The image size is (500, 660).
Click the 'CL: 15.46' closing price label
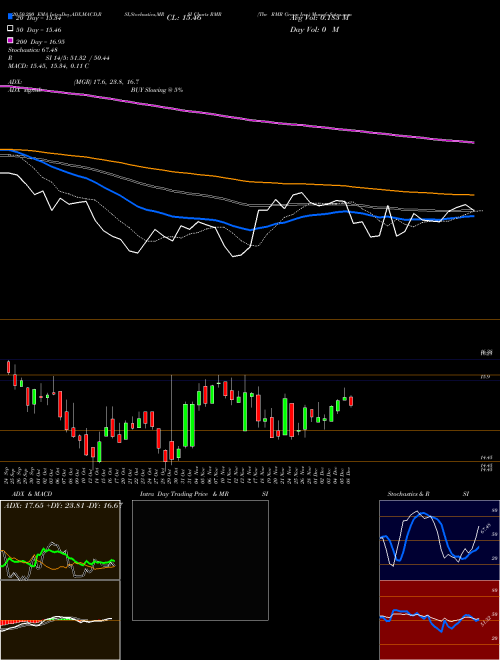pos(184,18)
